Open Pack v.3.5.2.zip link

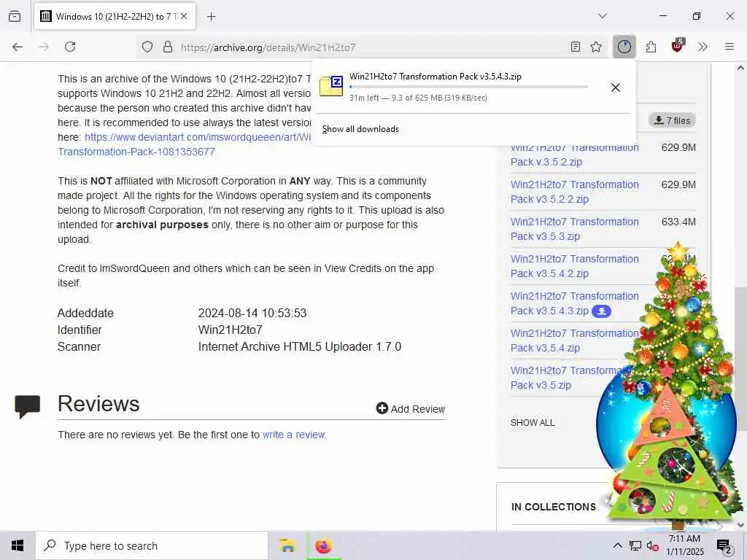click(575, 155)
